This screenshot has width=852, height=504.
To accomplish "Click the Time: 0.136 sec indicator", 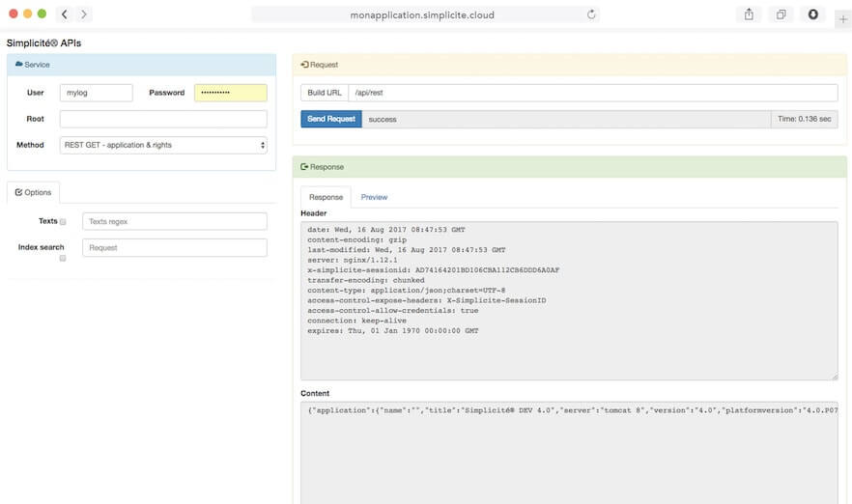I will click(804, 119).
